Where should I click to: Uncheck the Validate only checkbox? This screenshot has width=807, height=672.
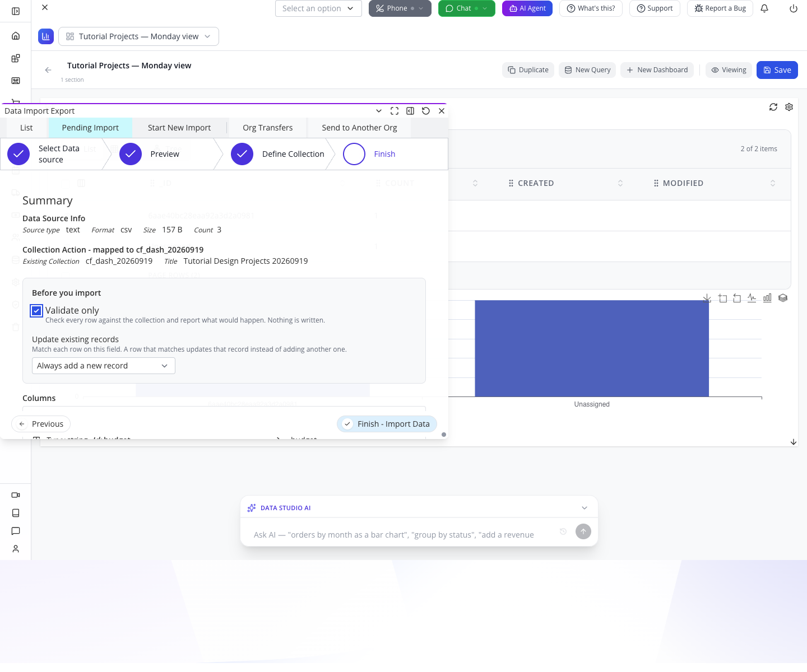[x=36, y=310]
